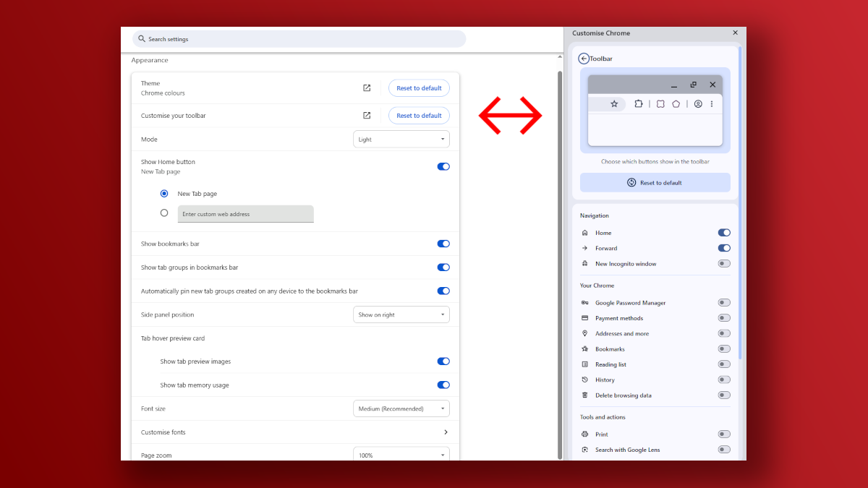868x488 pixels.
Task: Click the Toolbar back arrow in Customise Chrome
Action: pyautogui.click(x=583, y=59)
